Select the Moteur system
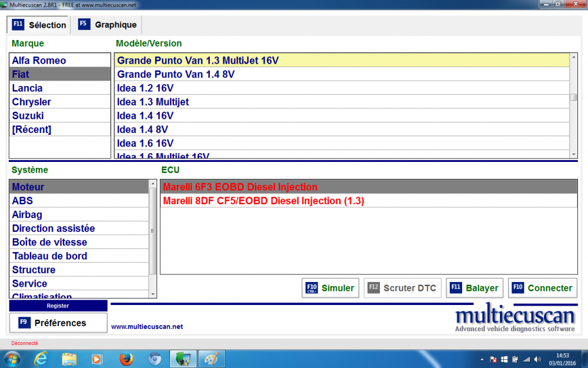Viewport: 588px width, 368px height. pos(79,187)
